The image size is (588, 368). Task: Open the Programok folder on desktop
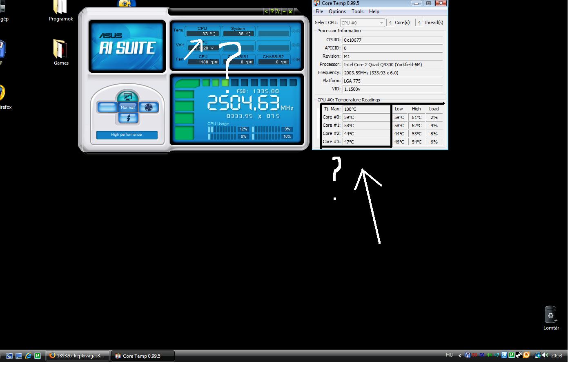(61, 11)
